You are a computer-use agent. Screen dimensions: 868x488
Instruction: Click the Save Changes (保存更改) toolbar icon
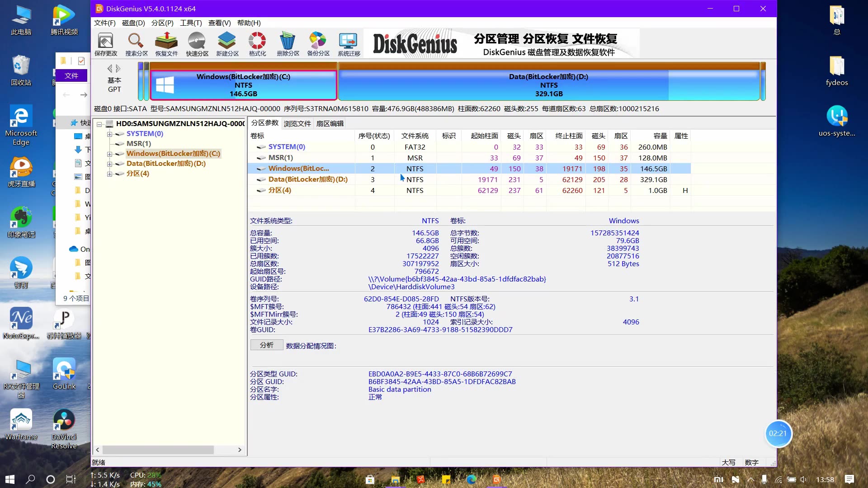(x=105, y=44)
